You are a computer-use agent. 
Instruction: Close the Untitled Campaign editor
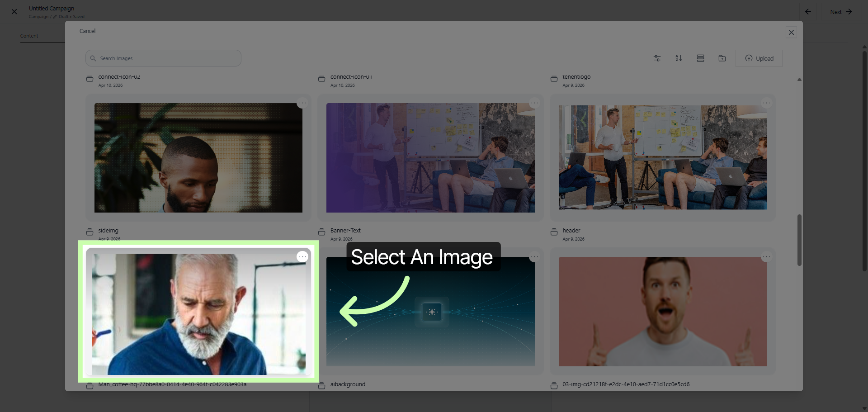coord(14,12)
